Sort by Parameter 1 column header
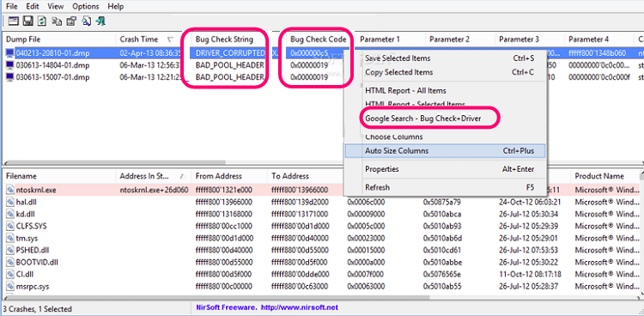 click(391, 39)
